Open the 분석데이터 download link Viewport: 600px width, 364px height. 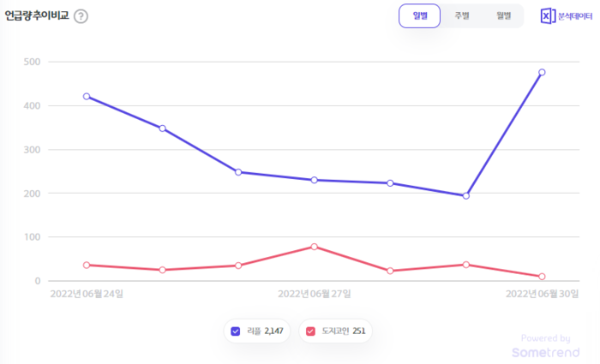575,16
